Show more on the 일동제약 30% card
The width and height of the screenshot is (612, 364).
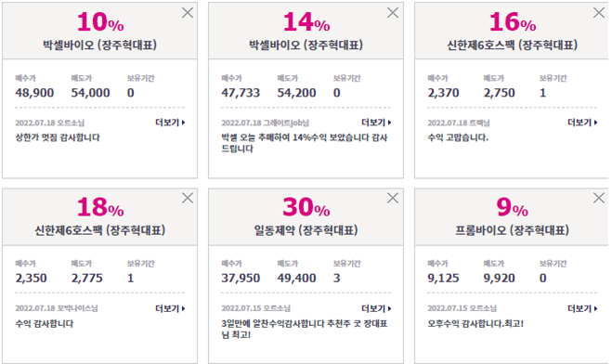[376, 308]
